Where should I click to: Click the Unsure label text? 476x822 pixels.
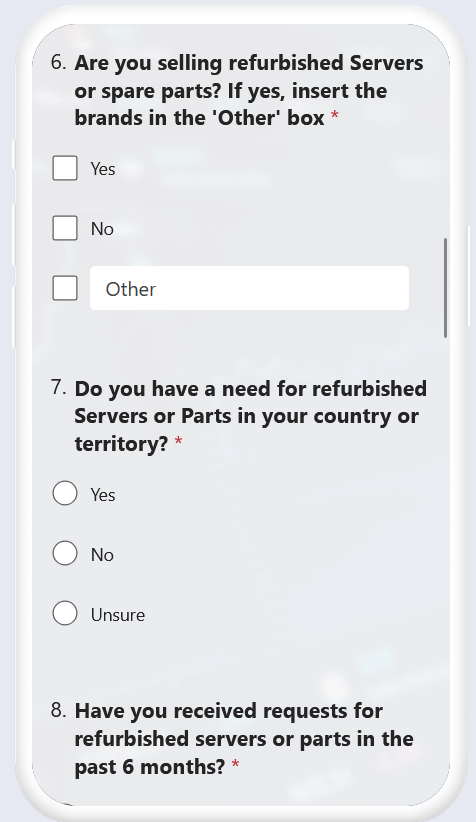click(117, 614)
